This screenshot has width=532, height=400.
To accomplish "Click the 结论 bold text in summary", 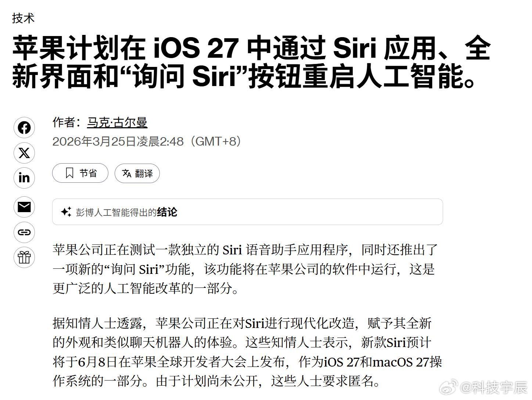I will [167, 212].
